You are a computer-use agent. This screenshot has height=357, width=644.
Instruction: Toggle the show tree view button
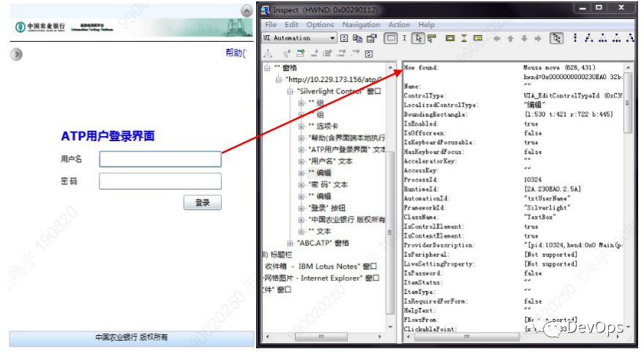coord(556,38)
